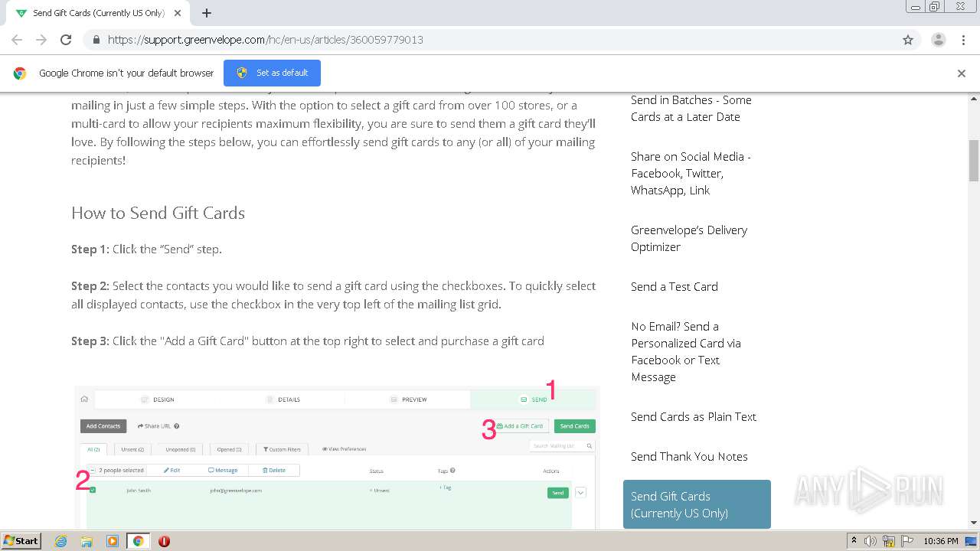This screenshot has height=551, width=980.
Task: Launch Internet Explorer from taskbar
Action: (x=61, y=541)
